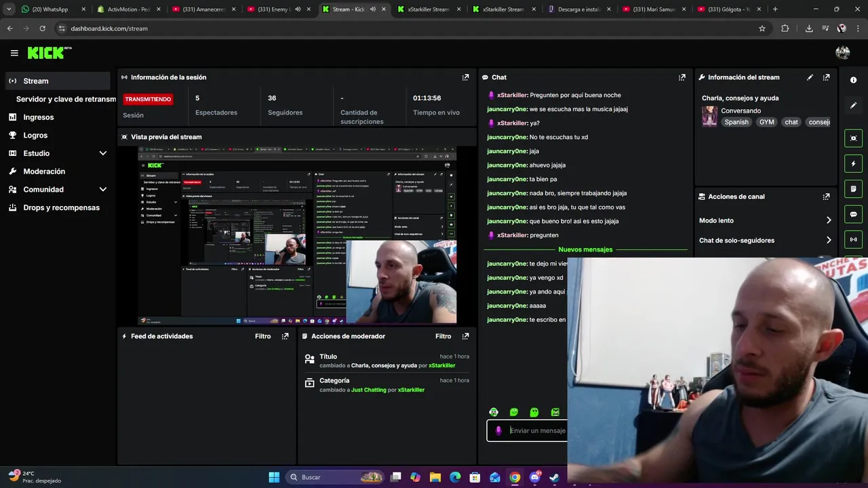This screenshot has width=868, height=488.
Task: Click the Nuevos mensajes divider button
Action: point(585,249)
